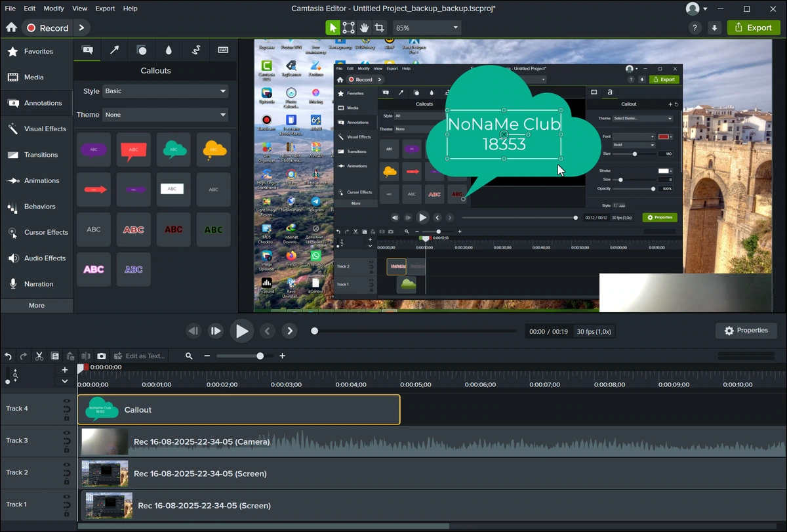Open the File menu

10,9
